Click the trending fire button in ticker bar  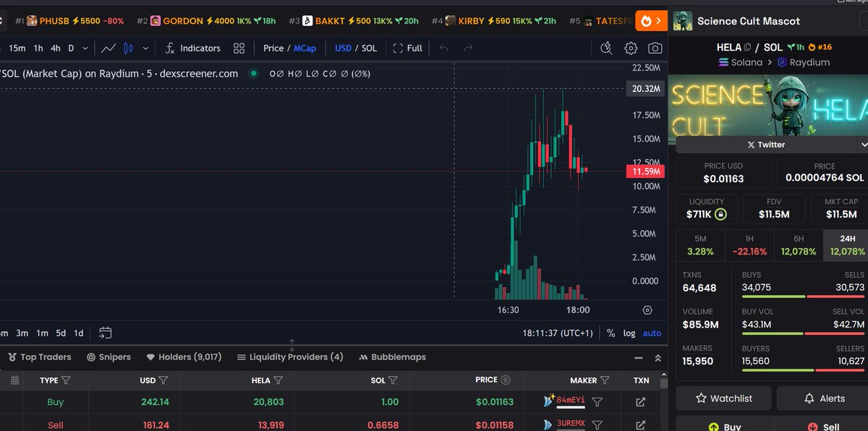coord(650,21)
